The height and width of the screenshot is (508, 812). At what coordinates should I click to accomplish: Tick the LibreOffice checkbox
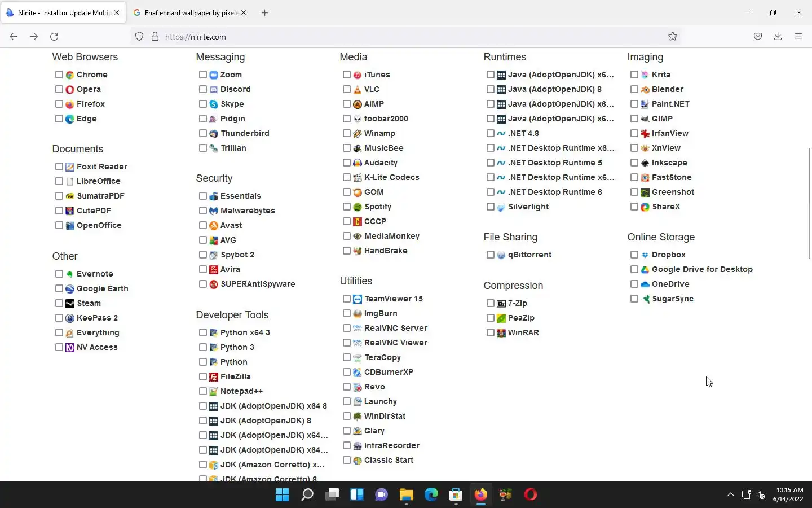pyautogui.click(x=59, y=181)
